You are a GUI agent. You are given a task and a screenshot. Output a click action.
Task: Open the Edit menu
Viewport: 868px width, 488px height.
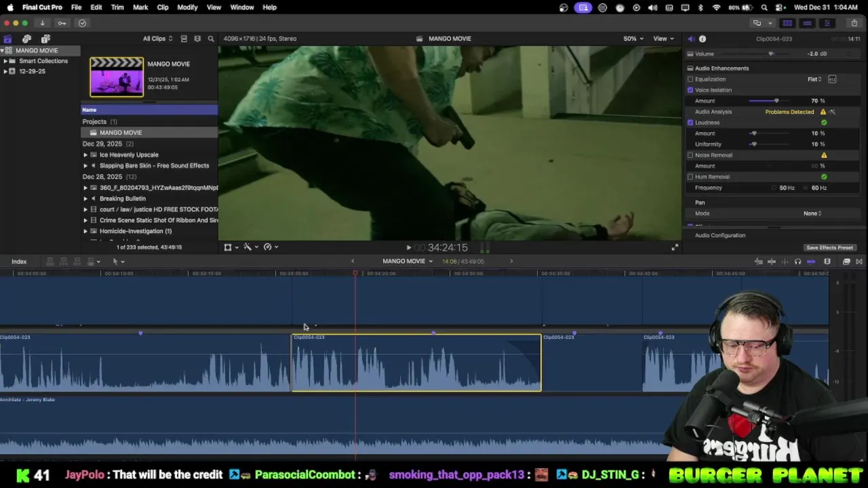tap(96, 7)
